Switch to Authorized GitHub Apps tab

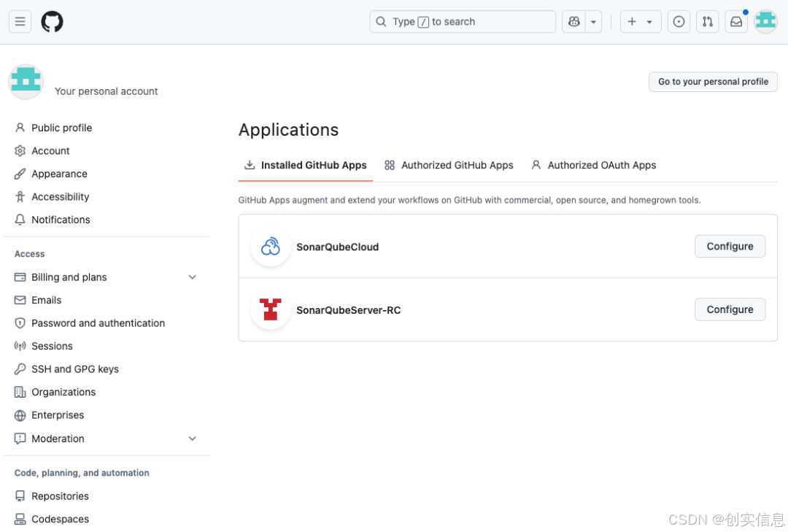point(449,166)
